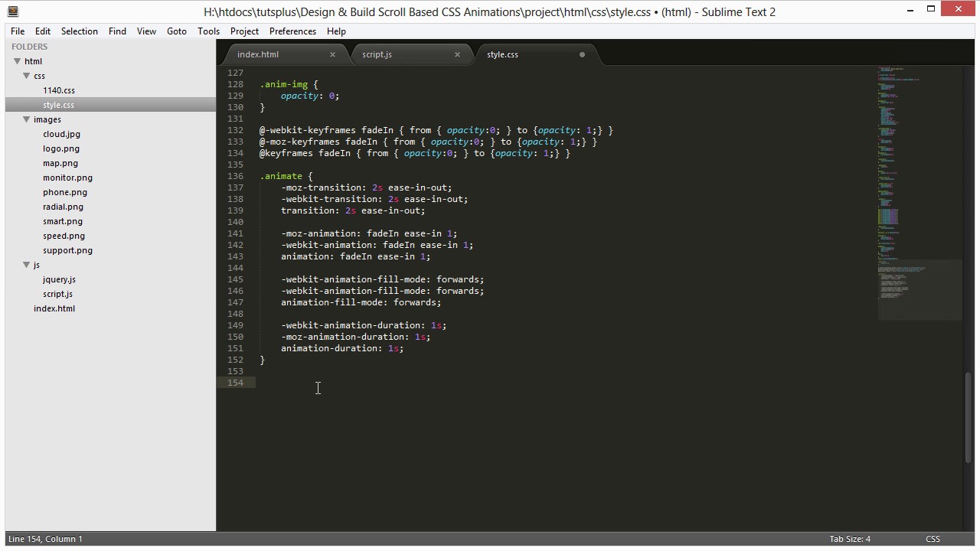
Task: Change syntax via CSS status bar label
Action: (933, 539)
